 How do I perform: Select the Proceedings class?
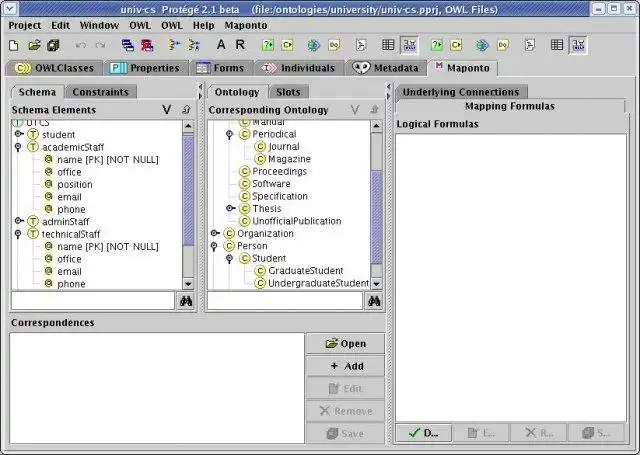click(x=279, y=171)
